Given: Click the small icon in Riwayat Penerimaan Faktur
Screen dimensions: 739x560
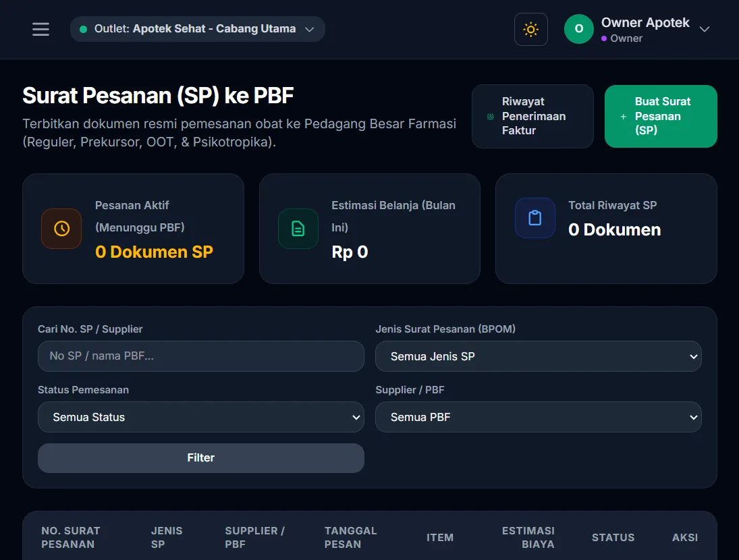Looking at the screenshot, I should [490, 116].
